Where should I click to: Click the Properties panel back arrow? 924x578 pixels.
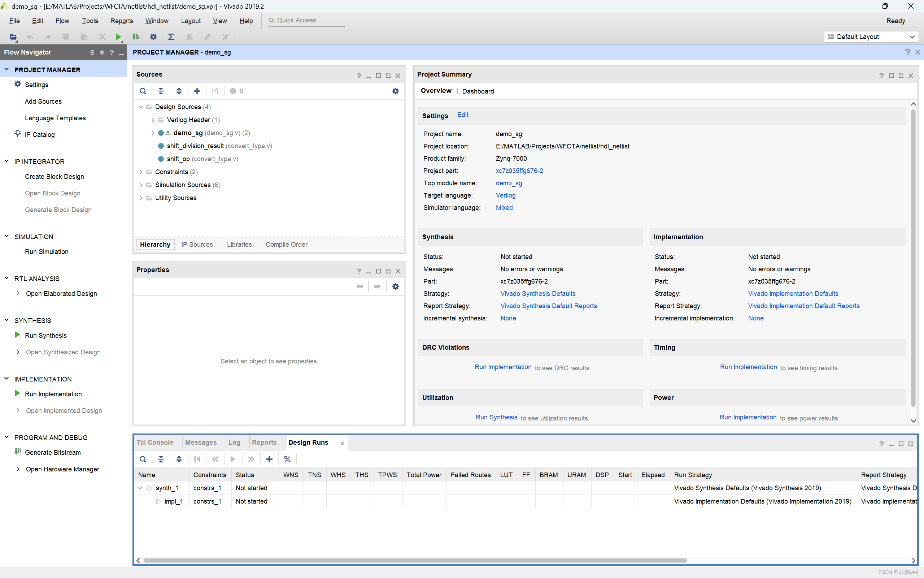tap(359, 286)
